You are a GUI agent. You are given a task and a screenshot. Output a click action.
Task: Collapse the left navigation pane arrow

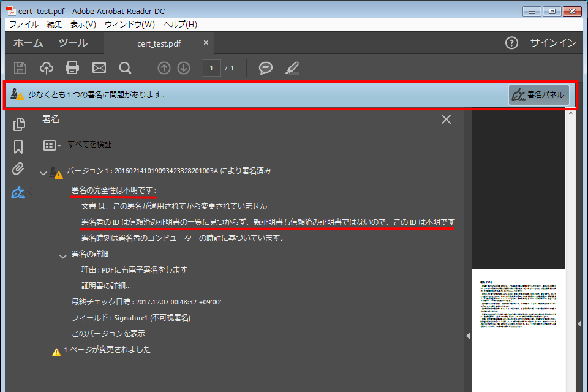click(467, 336)
